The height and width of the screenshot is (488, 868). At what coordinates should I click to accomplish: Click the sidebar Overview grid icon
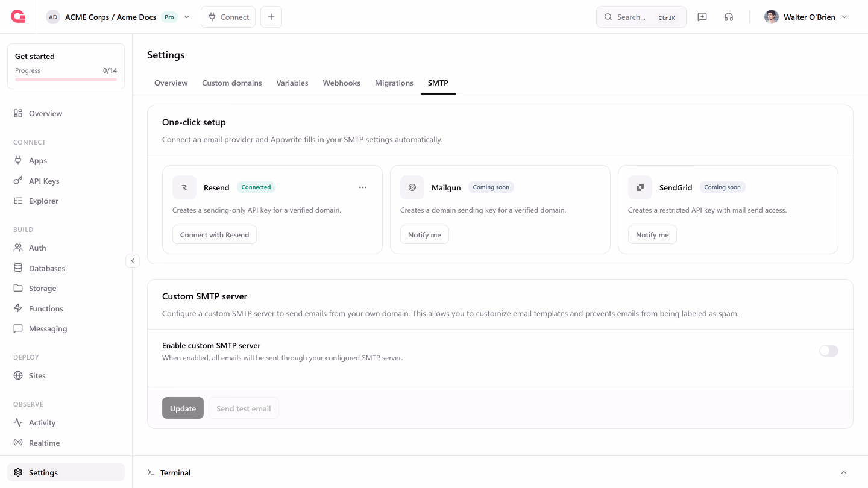(x=18, y=113)
